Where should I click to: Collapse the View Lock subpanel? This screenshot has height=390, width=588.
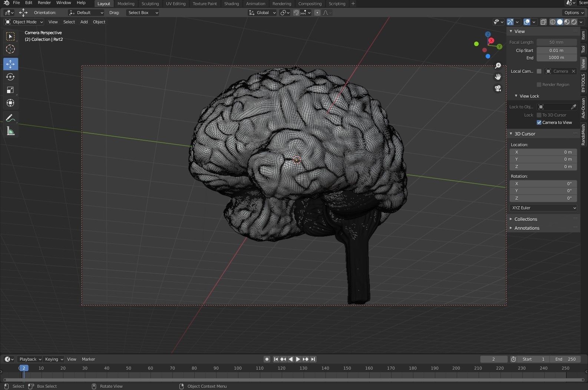(x=516, y=96)
